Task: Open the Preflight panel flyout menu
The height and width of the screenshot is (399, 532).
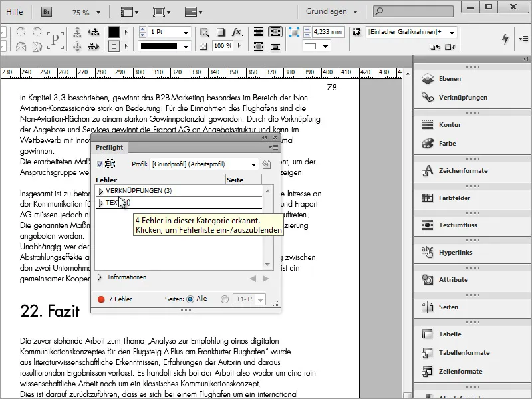Action: point(273,147)
